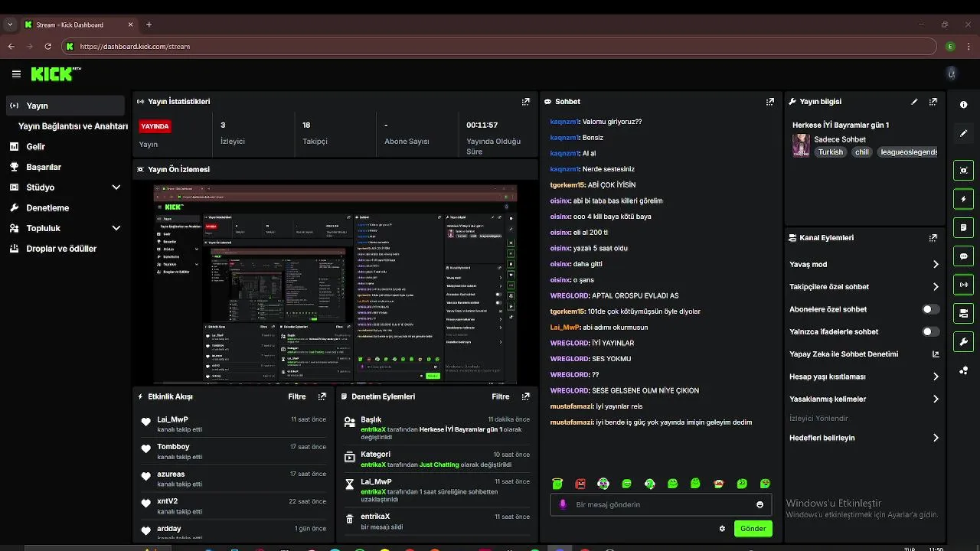Toggle the broadcast signal widget in right rail
Image resolution: width=980 pixels, height=551 pixels.
point(963,285)
